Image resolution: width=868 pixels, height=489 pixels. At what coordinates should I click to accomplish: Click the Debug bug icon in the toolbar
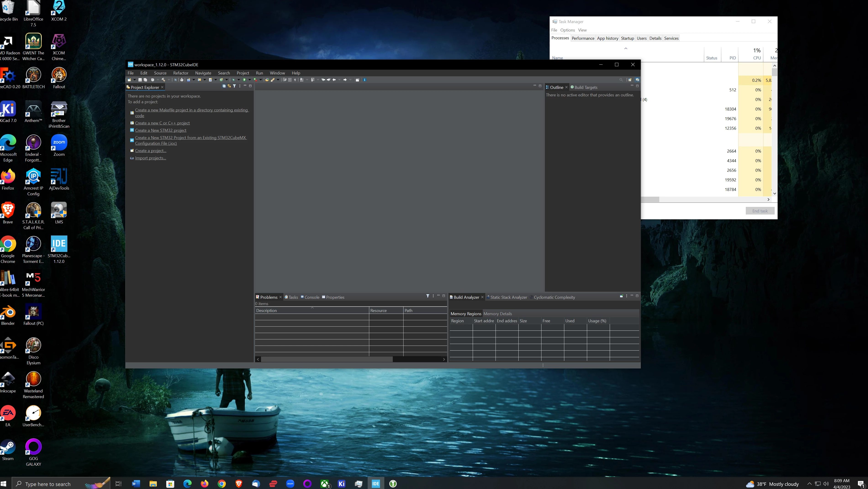pos(234,80)
